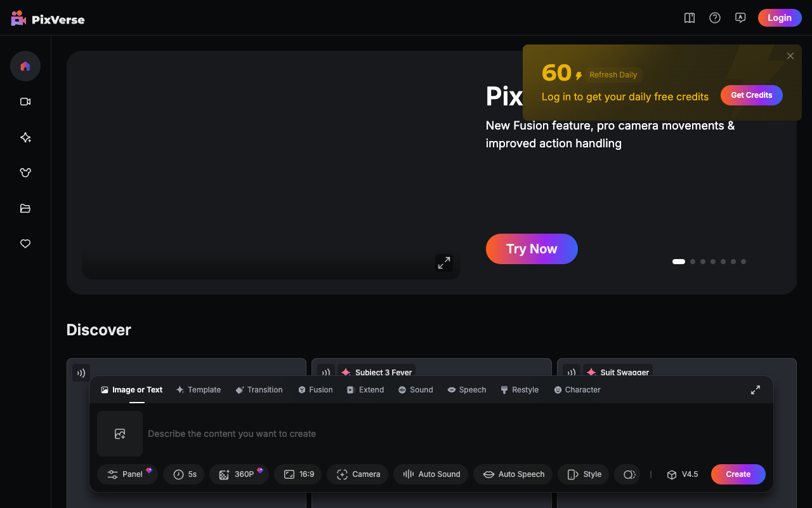The height and width of the screenshot is (508, 812).
Task: Switch to the Fusion tab
Action: click(315, 390)
